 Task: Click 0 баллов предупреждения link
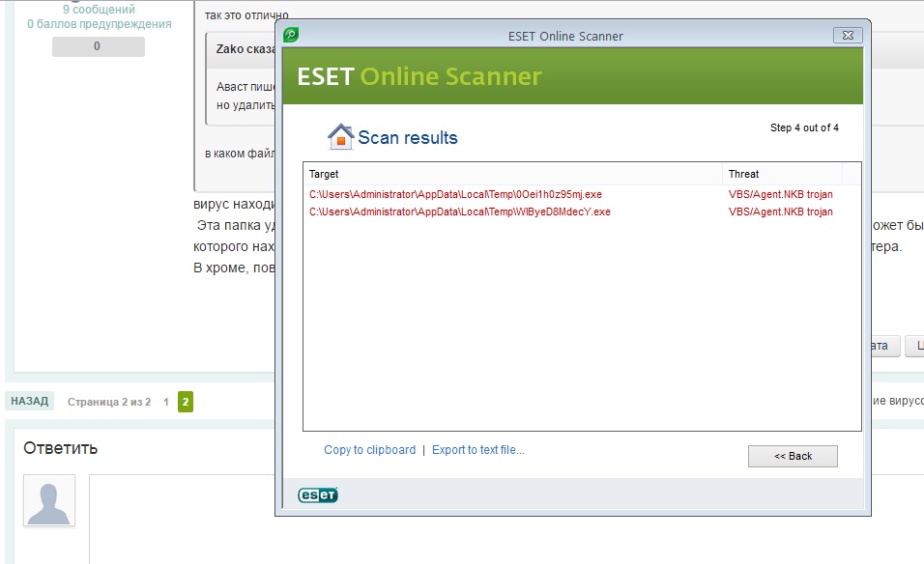click(99, 24)
